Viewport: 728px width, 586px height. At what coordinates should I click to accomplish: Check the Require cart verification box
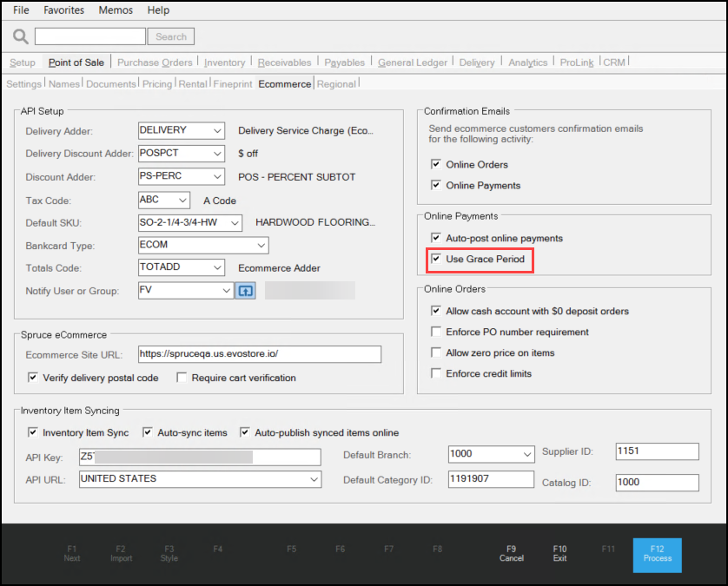[182, 378]
